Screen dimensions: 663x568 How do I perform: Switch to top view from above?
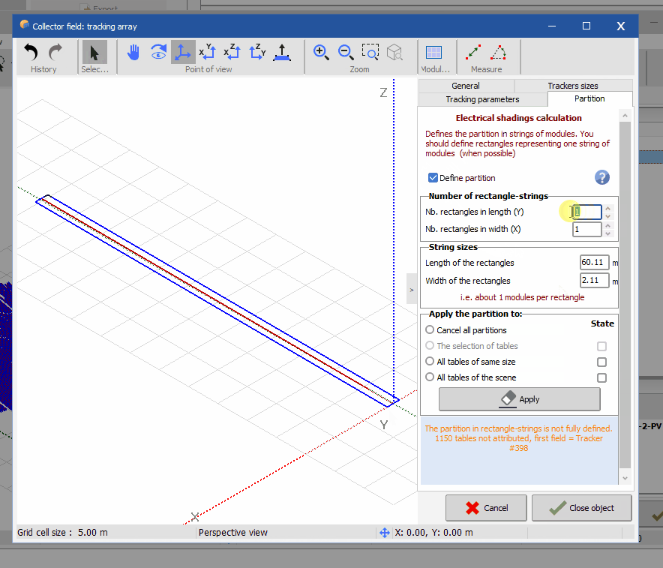coord(282,52)
